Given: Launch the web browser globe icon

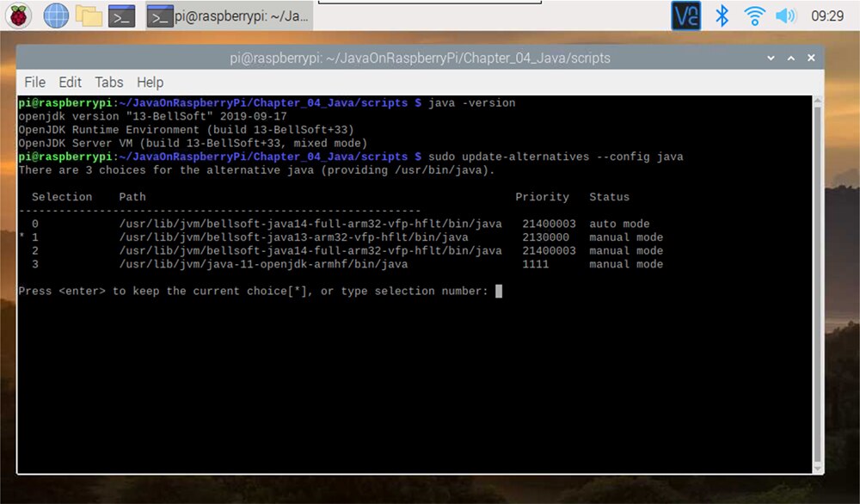Looking at the screenshot, I should point(56,15).
